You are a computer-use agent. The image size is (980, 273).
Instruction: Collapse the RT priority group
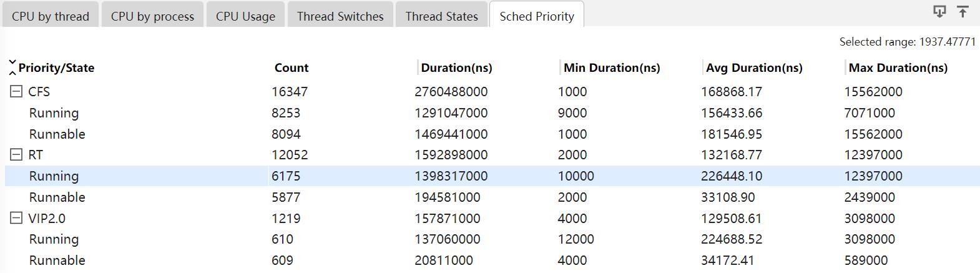pyautogui.click(x=16, y=155)
